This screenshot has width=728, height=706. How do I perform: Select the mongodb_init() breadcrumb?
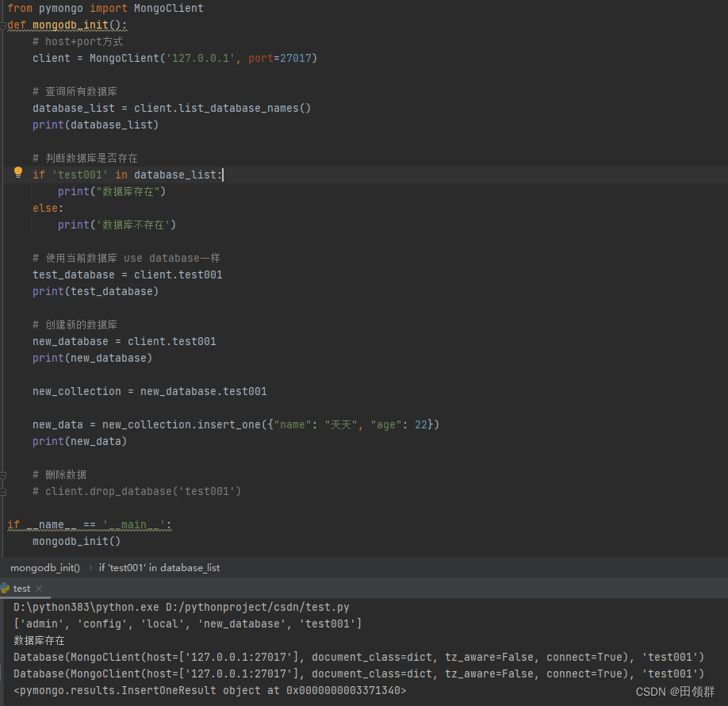tap(45, 567)
